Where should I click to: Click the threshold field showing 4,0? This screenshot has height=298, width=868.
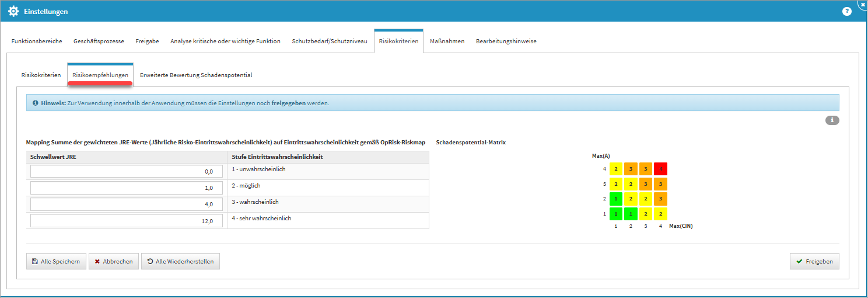point(126,205)
